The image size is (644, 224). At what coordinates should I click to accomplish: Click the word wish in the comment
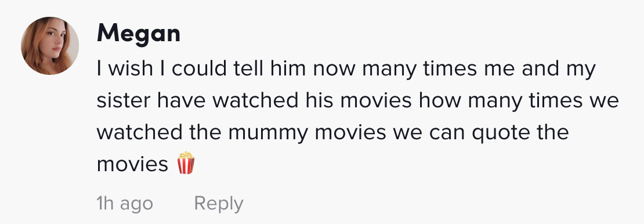[130, 68]
